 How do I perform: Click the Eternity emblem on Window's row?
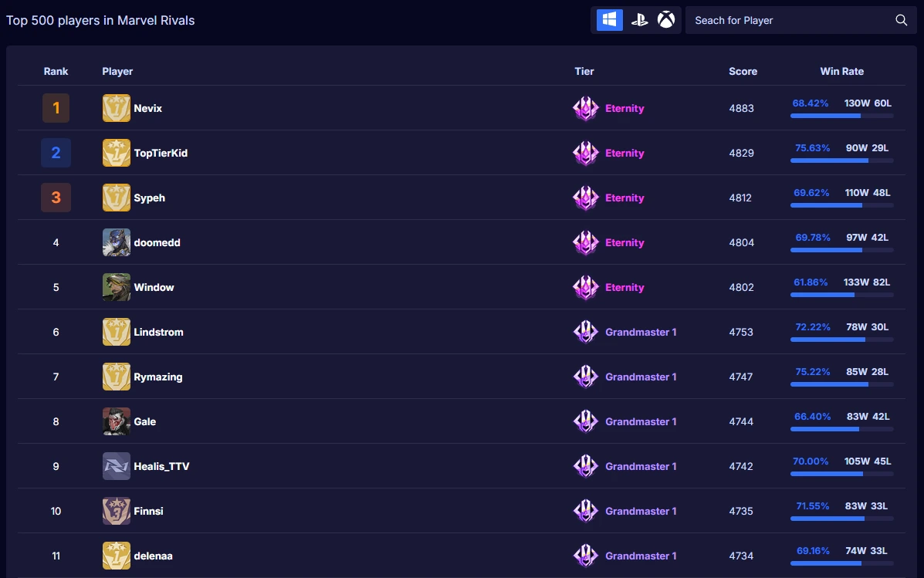(x=586, y=287)
